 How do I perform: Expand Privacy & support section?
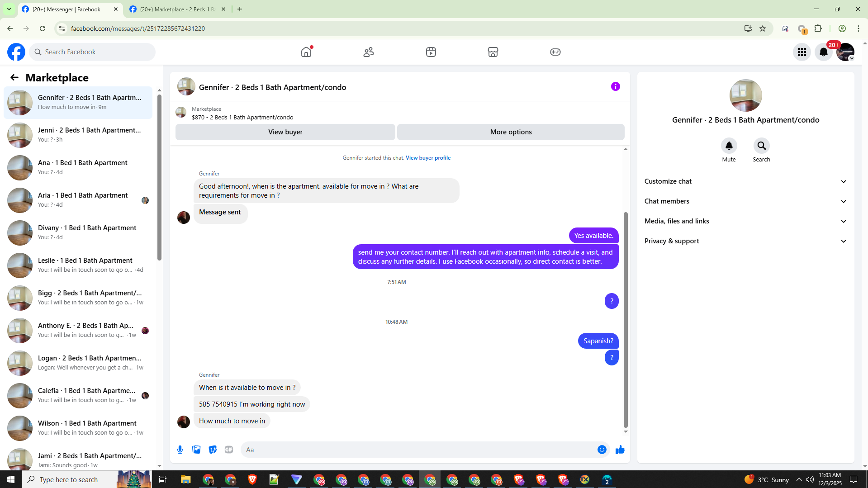[745, 241]
